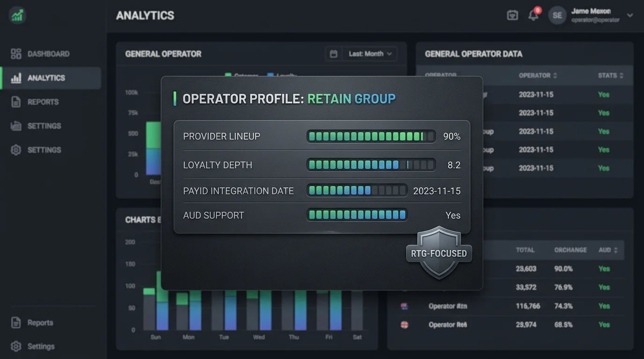
Task: Click 2023-11-15 in the PayID Integration row
Action: point(437,191)
